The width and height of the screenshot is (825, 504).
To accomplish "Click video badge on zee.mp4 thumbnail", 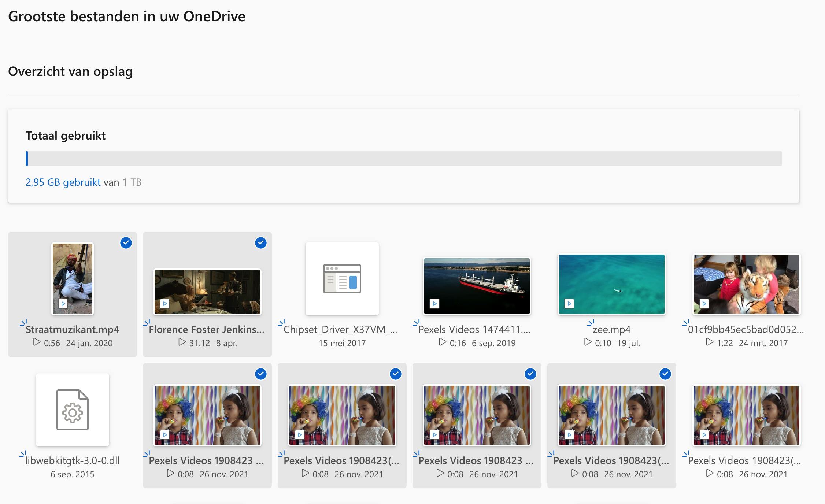I will point(569,304).
